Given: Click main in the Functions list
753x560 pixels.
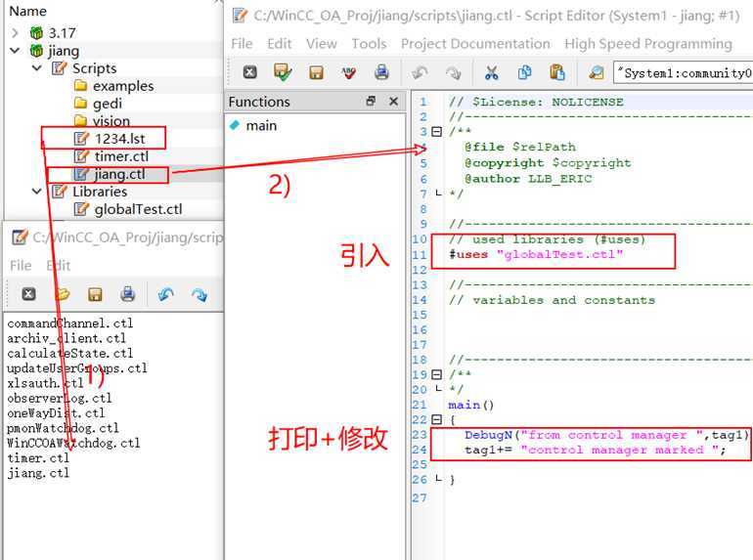Looking at the screenshot, I should [261, 126].
